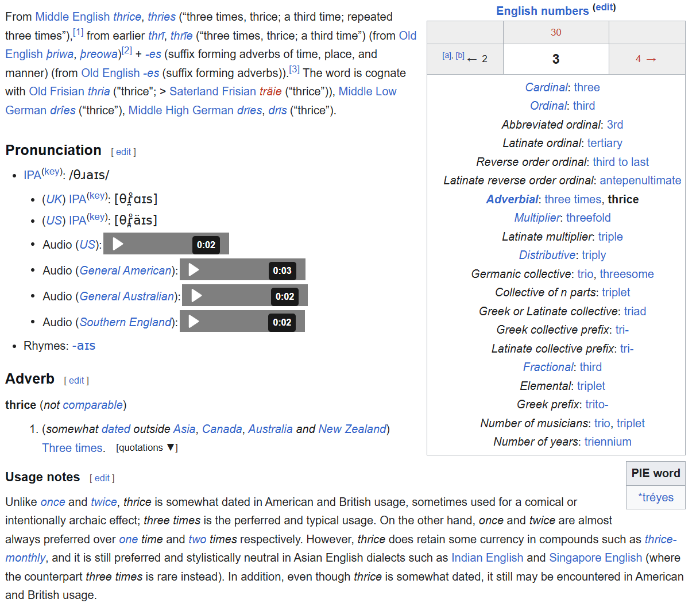The height and width of the screenshot is (607, 700).
Task: Open the triennium link
Action: click(x=608, y=442)
